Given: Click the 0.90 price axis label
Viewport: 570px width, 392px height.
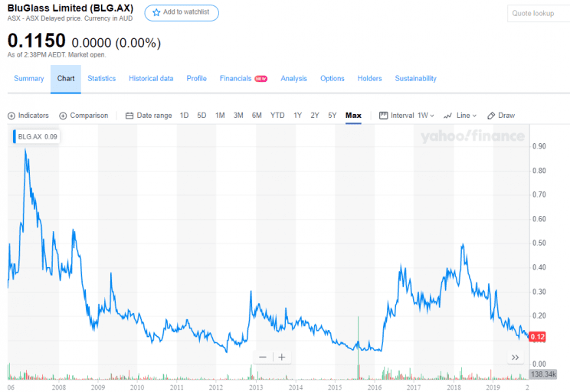Looking at the screenshot, I should (539, 146).
